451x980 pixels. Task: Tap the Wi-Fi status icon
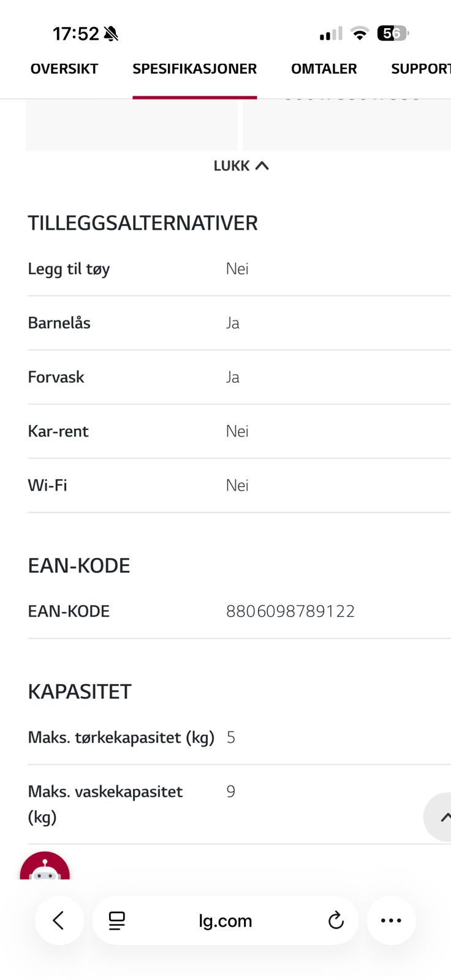[x=360, y=34]
